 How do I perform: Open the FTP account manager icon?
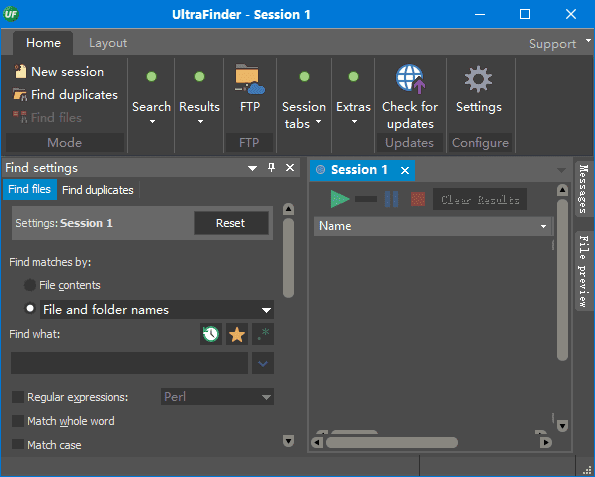pos(249,80)
